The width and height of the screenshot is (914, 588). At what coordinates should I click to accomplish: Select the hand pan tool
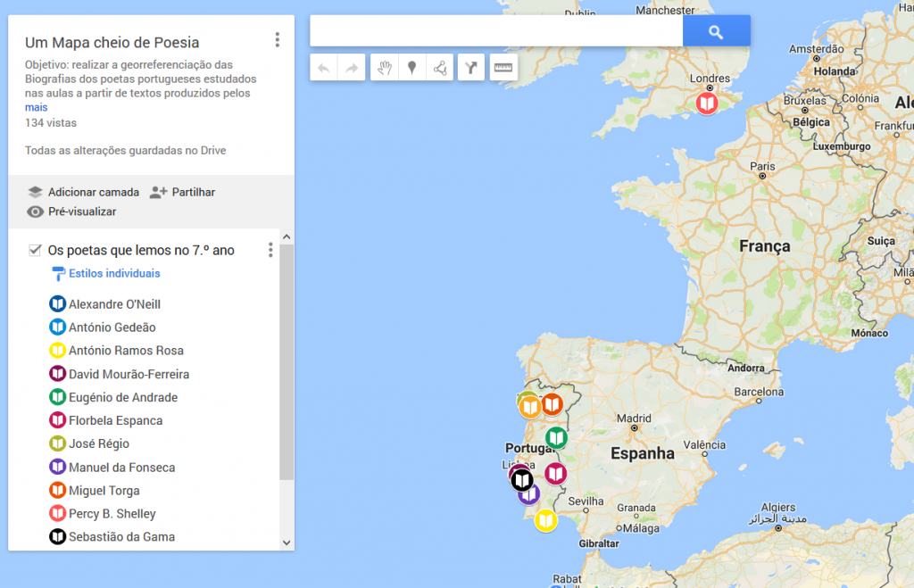tap(384, 68)
